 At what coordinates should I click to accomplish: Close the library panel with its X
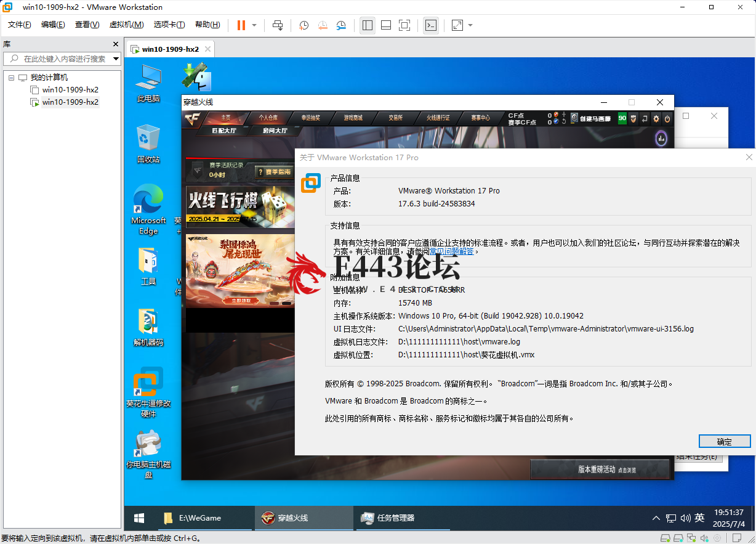pyautogui.click(x=116, y=44)
